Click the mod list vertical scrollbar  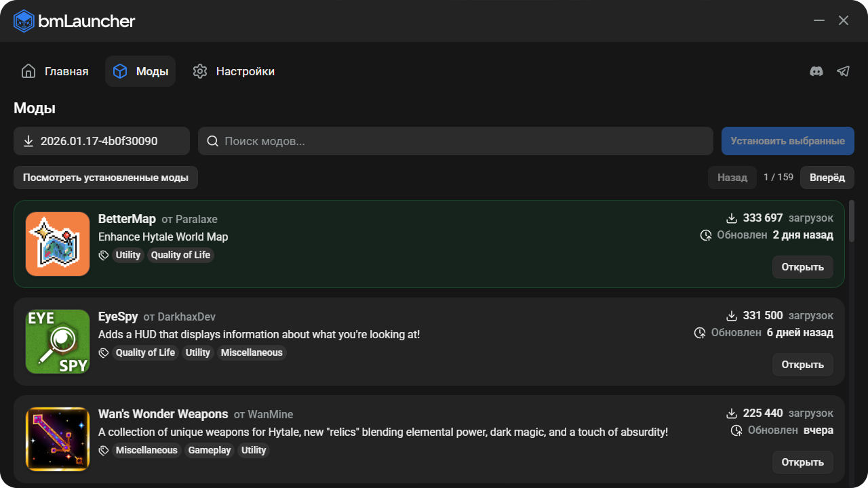pos(852,220)
